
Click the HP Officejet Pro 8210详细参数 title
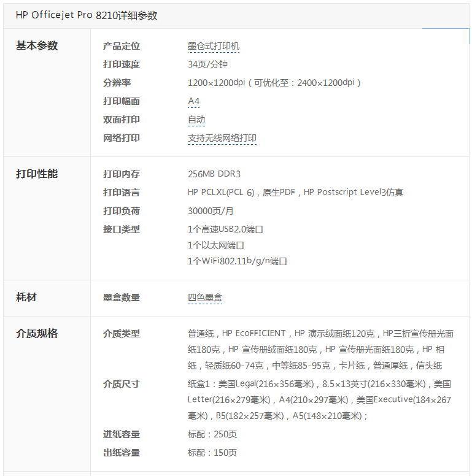(x=87, y=15)
